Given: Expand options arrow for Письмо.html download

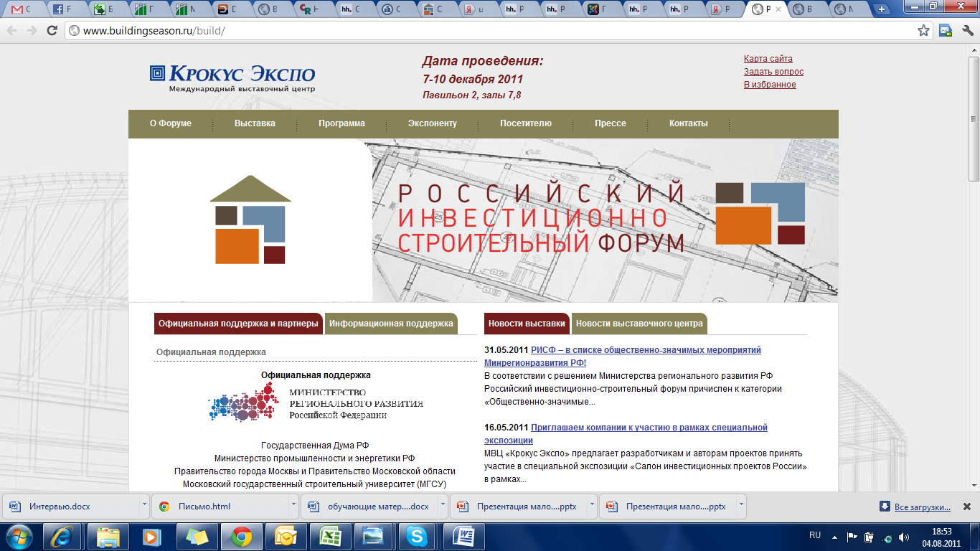Looking at the screenshot, I should point(293,506).
